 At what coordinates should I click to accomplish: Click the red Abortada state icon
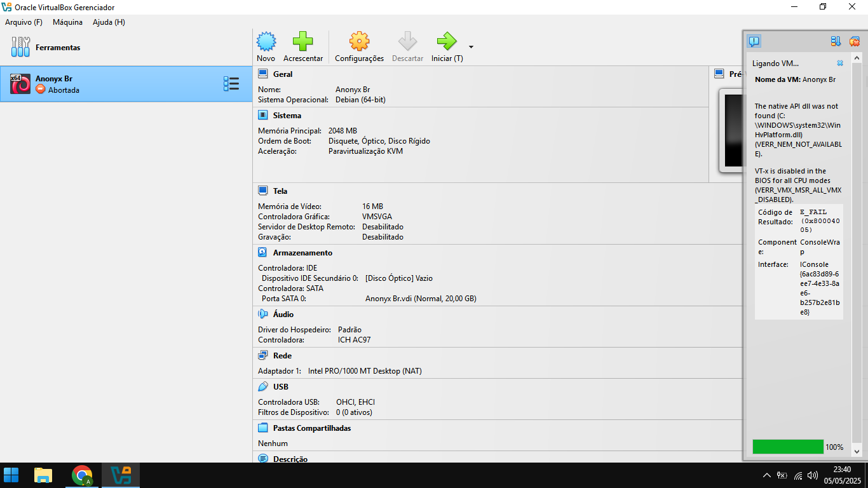coord(41,90)
